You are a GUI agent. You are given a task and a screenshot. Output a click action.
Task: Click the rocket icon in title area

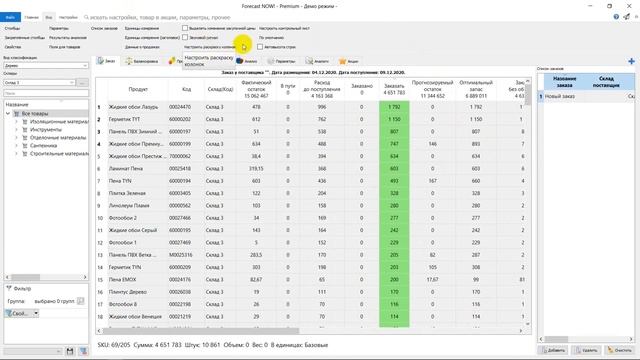pyautogui.click(x=627, y=17)
